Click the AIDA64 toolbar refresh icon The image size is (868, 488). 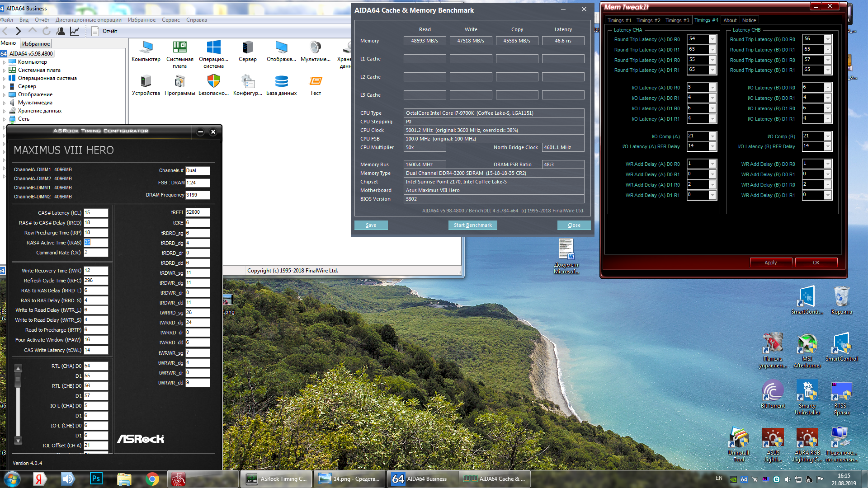click(x=47, y=31)
